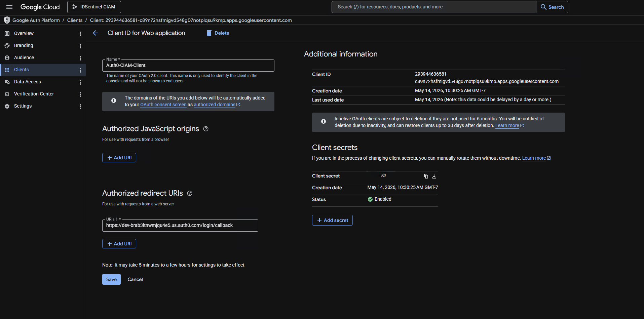Go back with the left arrow

[96, 33]
